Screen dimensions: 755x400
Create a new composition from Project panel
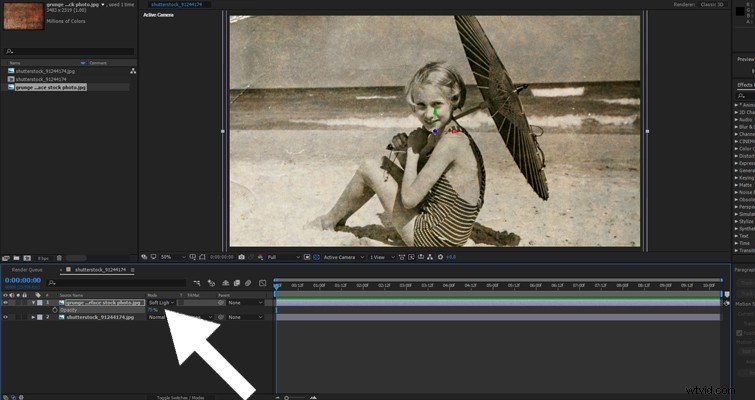pos(27,258)
